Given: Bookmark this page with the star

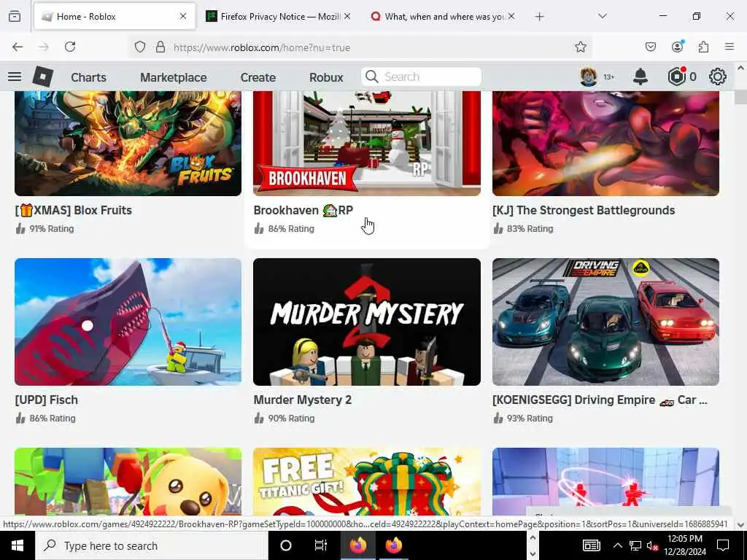Looking at the screenshot, I should (580, 47).
